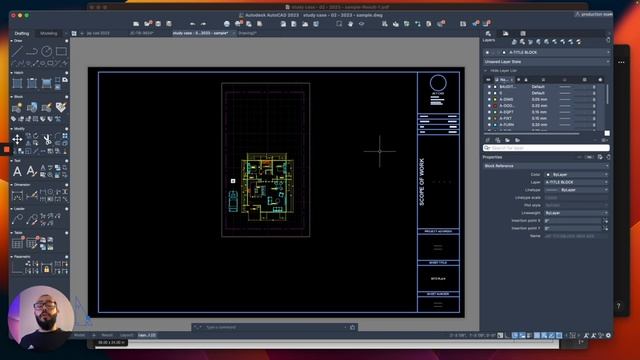Collapse the Hide Layer List expander
The image size is (640, 360).
[486, 71]
